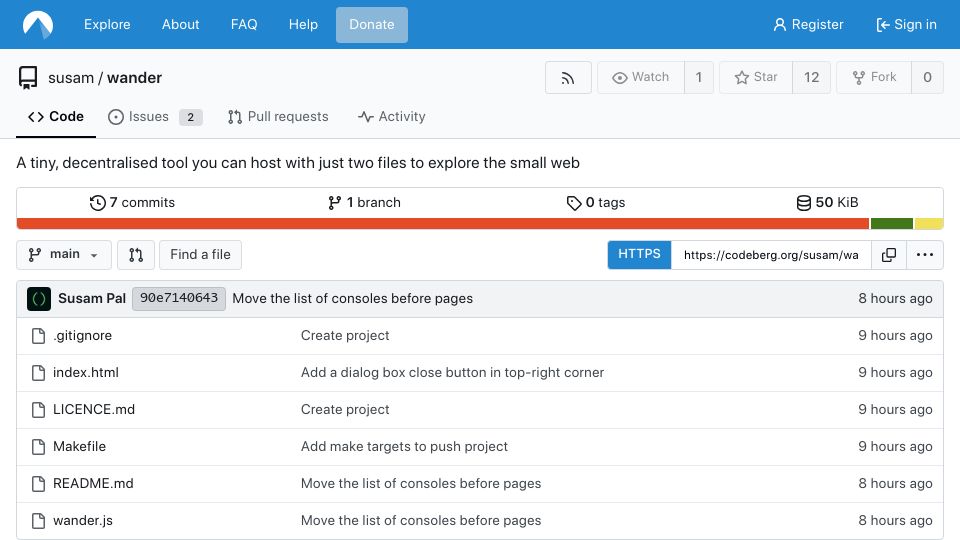Click the orange segment of language bar
Image resolution: width=960 pixels, height=540 pixels.
(443, 224)
